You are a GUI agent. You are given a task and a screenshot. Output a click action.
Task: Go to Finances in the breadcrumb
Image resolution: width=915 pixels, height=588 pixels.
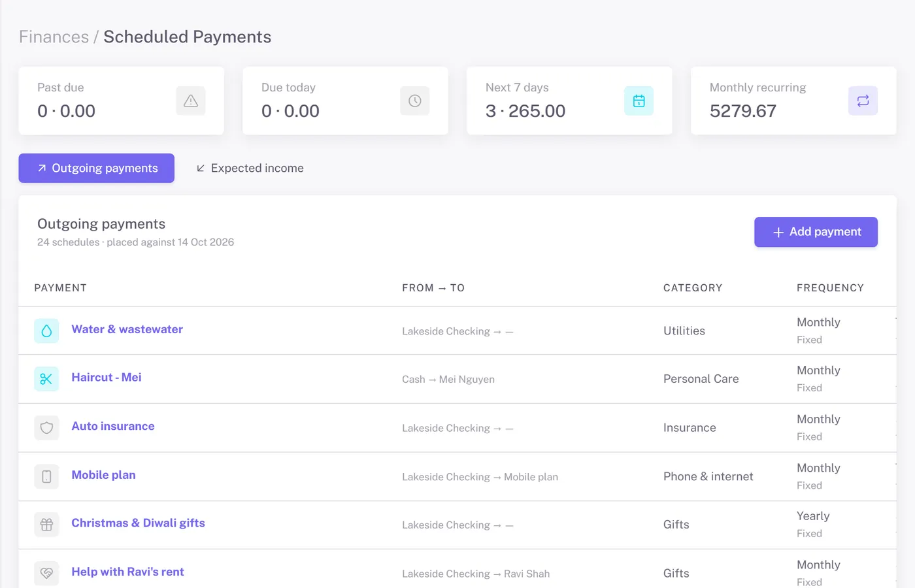pos(54,37)
